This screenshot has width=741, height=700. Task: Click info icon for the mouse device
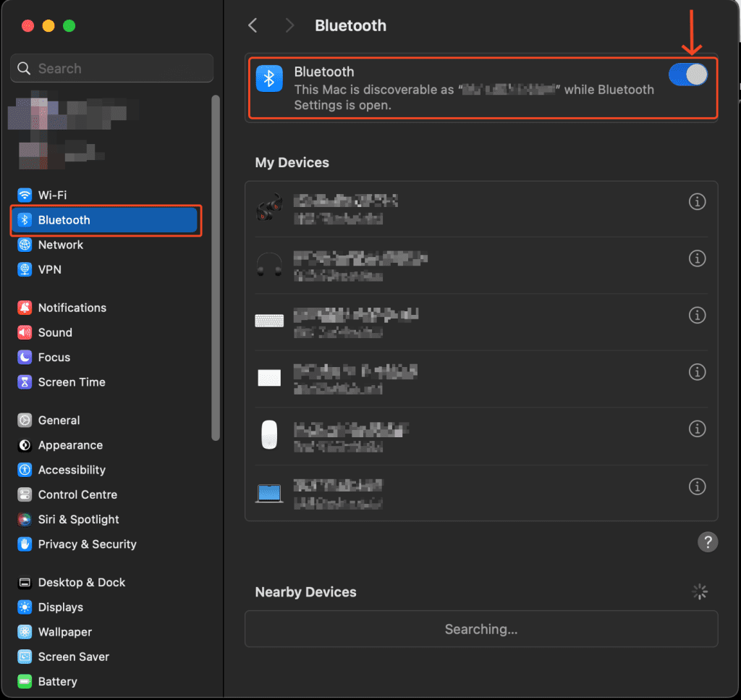click(697, 429)
